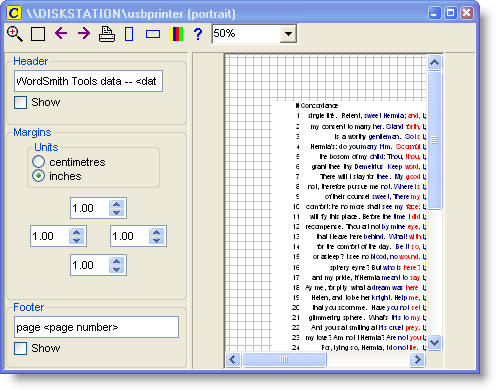Increase the right margin value
The image size is (496, 390).
(156, 232)
